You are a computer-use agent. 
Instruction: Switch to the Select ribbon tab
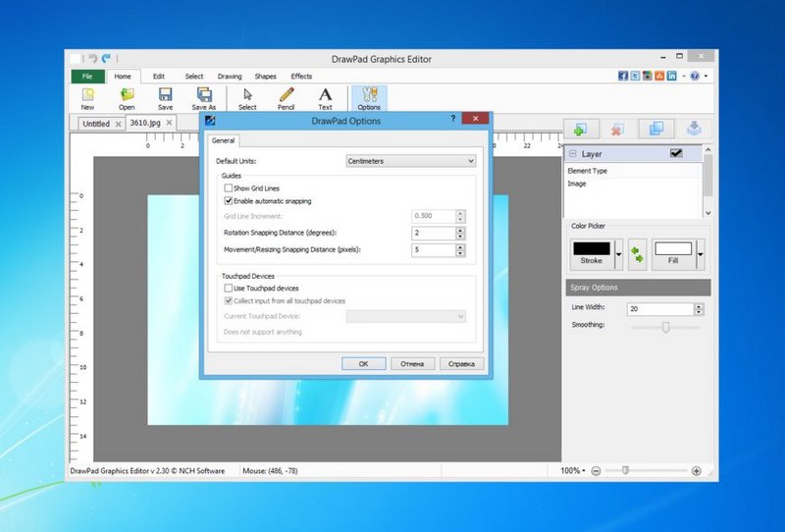click(194, 77)
